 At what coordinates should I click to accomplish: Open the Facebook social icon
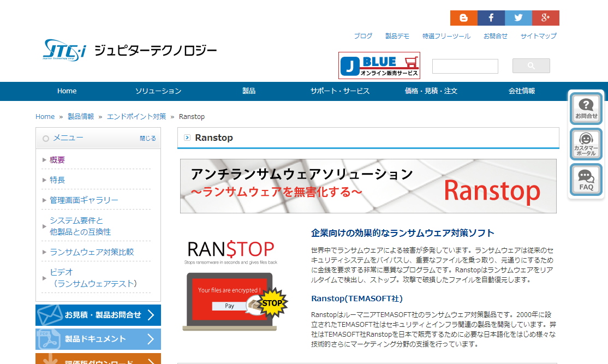[491, 18]
